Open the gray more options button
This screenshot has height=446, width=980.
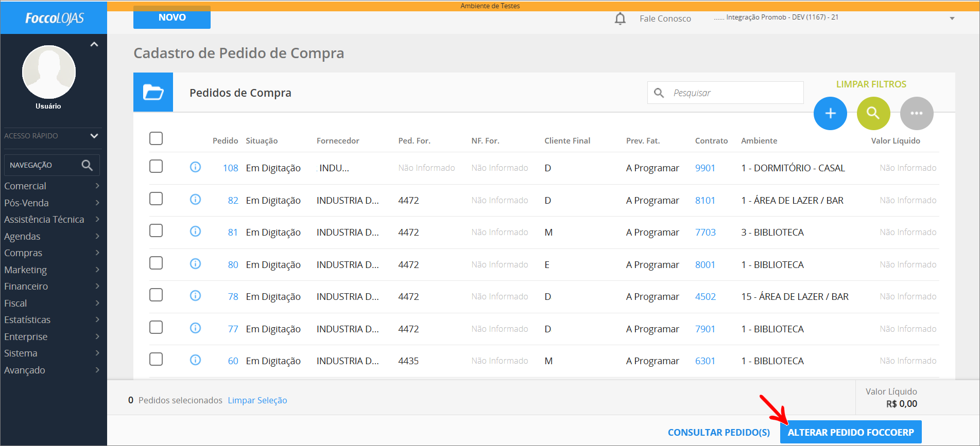[x=917, y=113]
